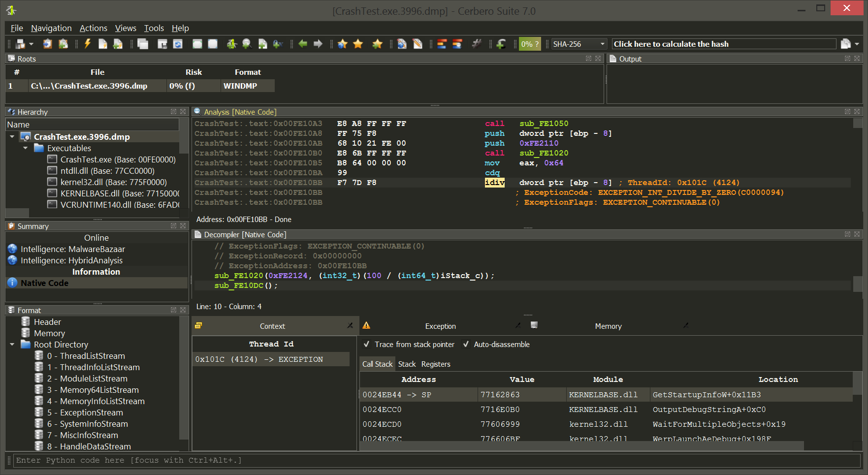This screenshot has height=475, width=868.
Task: Click the copy hash icon beside hash field
Action: click(845, 44)
